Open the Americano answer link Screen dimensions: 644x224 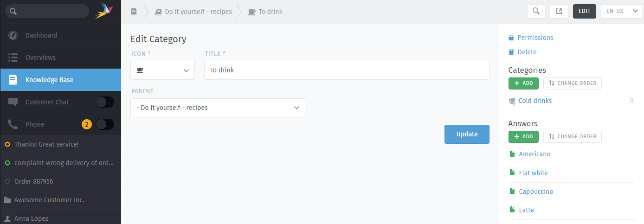click(x=535, y=154)
